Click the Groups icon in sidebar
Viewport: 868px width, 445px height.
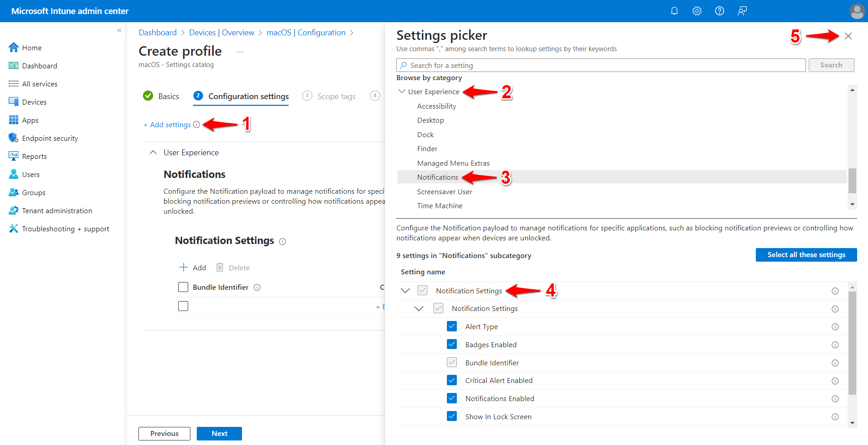coord(14,192)
